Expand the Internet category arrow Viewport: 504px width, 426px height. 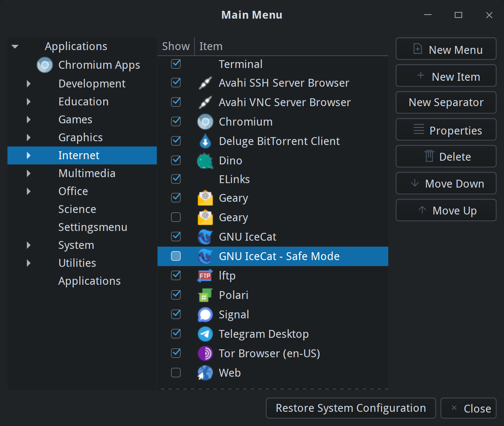click(x=29, y=155)
